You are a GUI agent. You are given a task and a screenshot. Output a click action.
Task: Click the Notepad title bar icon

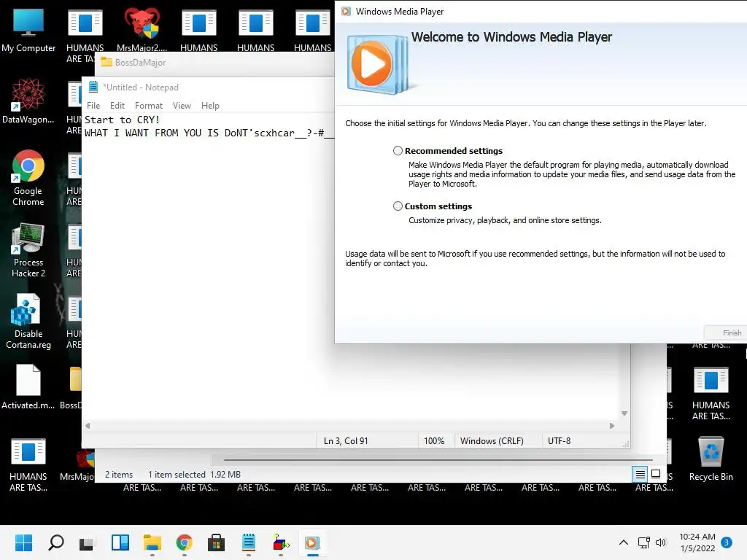click(x=93, y=87)
